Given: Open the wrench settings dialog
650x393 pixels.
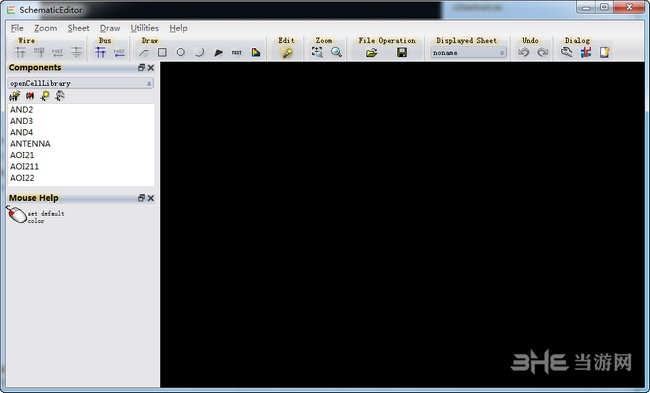Looking at the screenshot, I should pyautogui.click(x=566, y=52).
